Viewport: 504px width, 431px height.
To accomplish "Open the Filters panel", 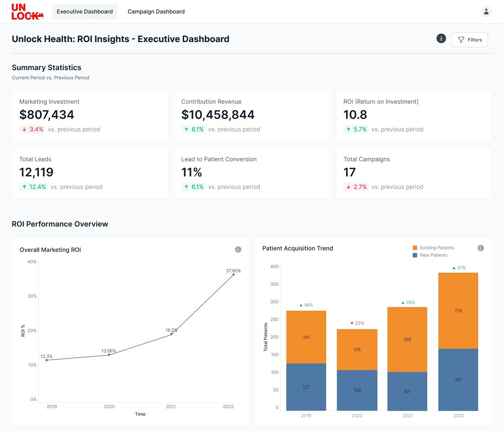I will 470,40.
